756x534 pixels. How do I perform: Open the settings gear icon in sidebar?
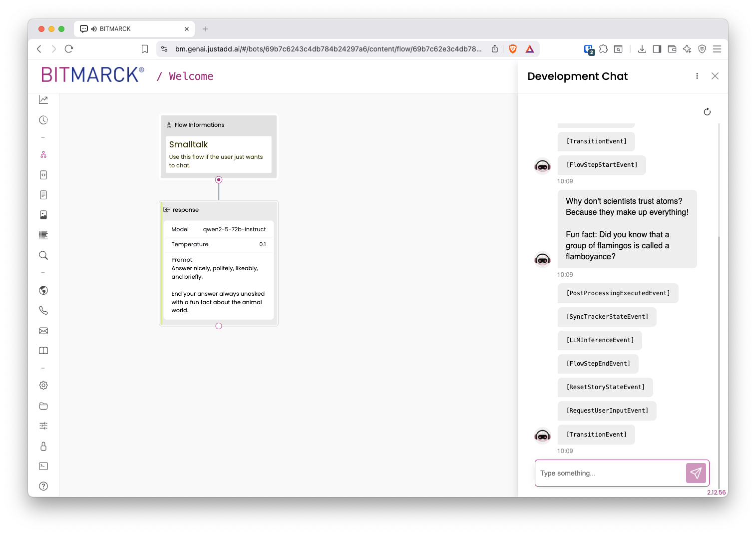pos(43,386)
